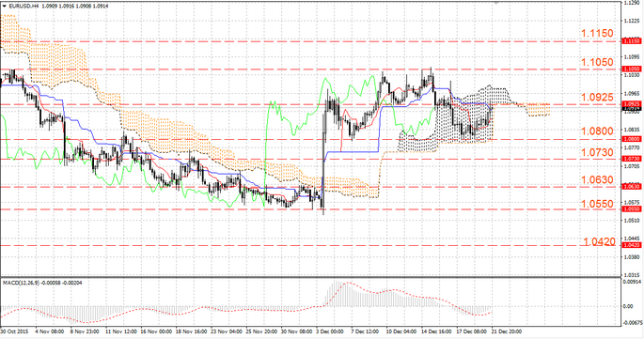Screen dimensions: 644x339
Task: Click the -0.00675 MACD axis value
Action: [633, 323]
